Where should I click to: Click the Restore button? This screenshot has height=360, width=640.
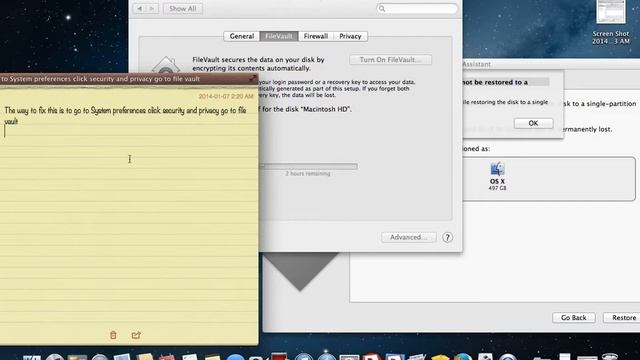tap(623, 318)
